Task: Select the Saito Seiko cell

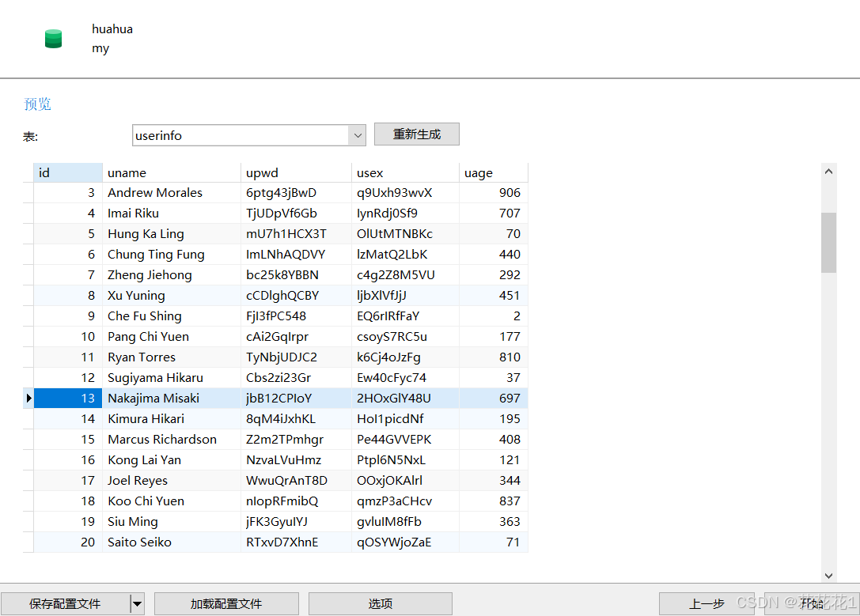Action: 172,542
